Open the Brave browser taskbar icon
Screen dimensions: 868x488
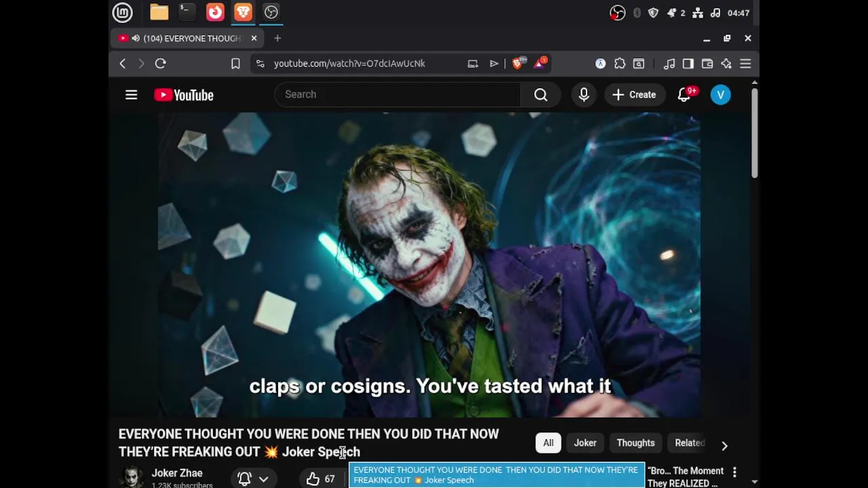click(243, 12)
